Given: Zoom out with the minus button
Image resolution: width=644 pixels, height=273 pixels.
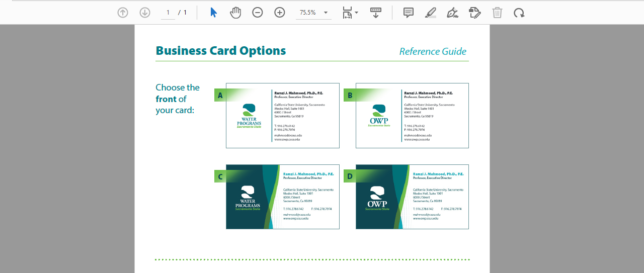Looking at the screenshot, I should click(x=258, y=13).
